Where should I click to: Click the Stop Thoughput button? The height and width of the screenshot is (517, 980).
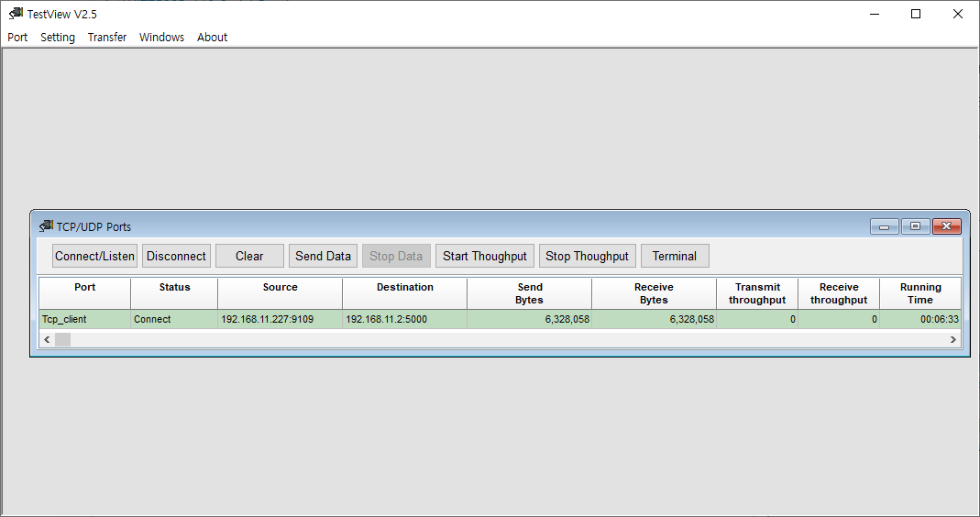coord(587,256)
